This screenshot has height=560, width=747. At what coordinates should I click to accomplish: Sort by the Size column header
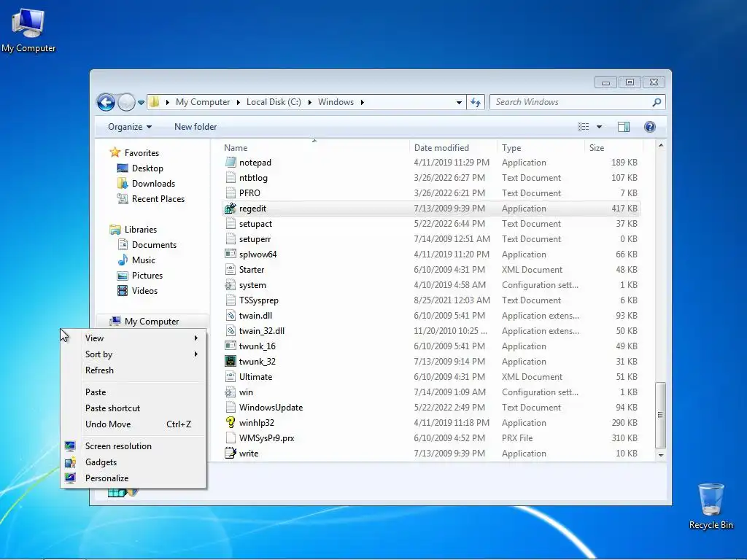pyautogui.click(x=597, y=147)
